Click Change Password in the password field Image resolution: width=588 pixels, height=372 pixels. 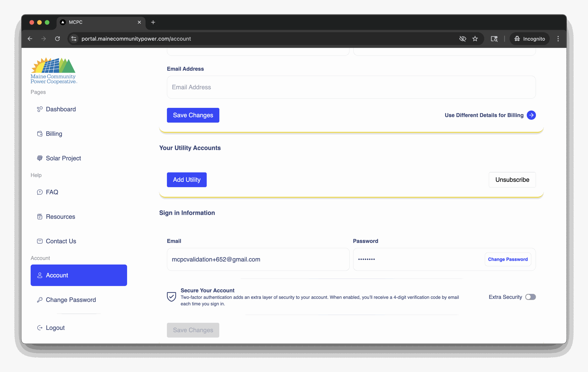(x=508, y=259)
